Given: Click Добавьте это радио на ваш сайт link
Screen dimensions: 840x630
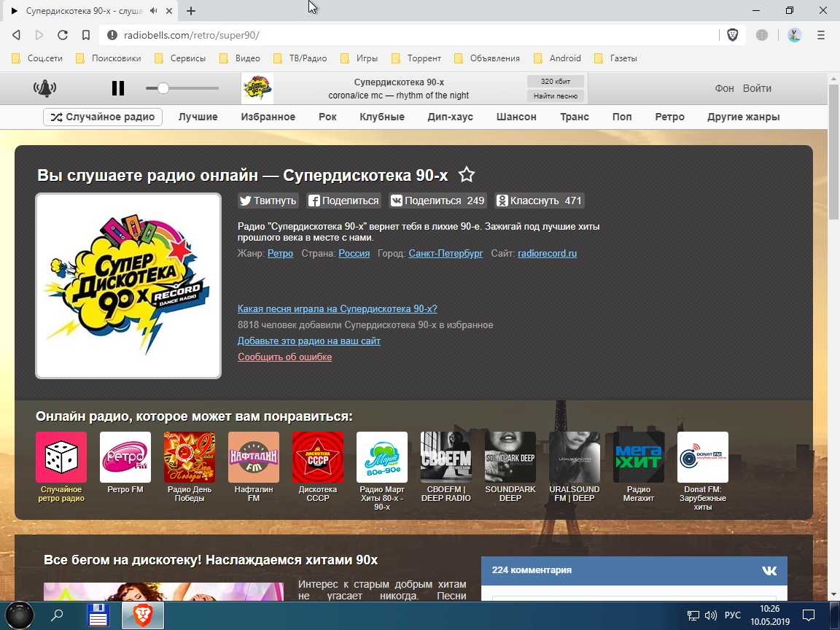Looking at the screenshot, I should click(309, 341).
